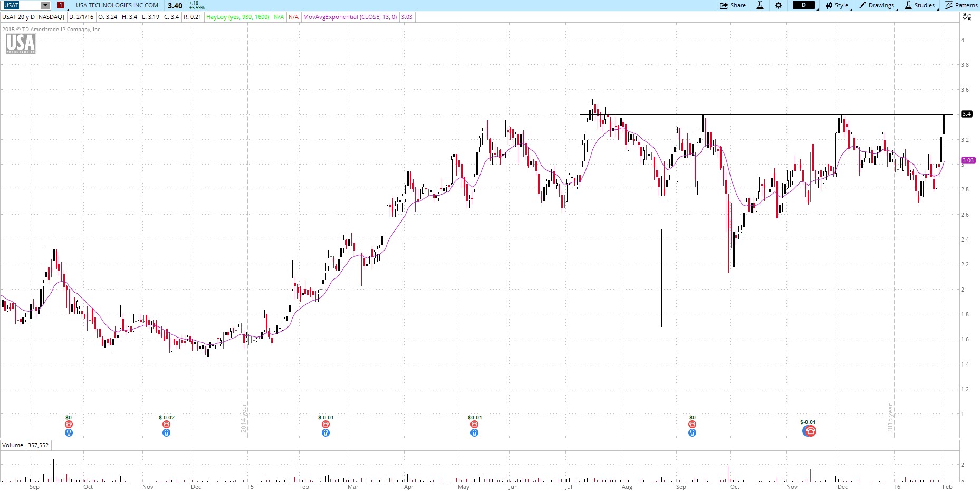Click the candlestick icon on the Style button

point(829,5)
